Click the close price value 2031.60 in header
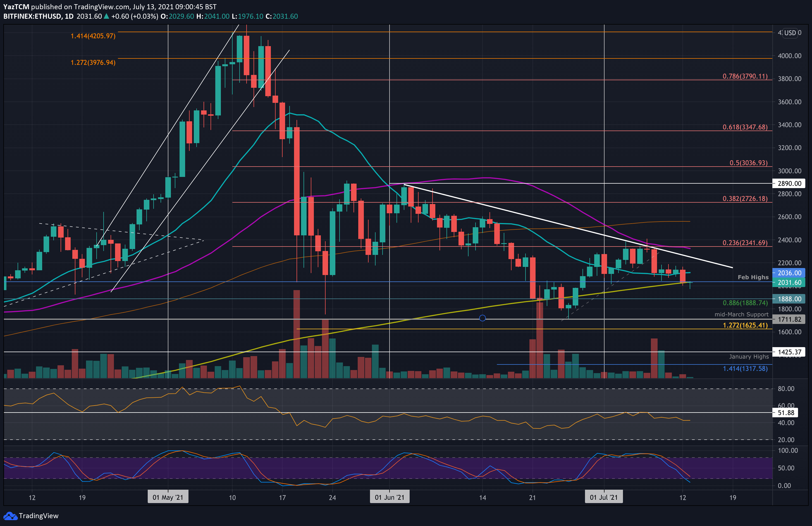The width and height of the screenshot is (812, 526). click(x=285, y=16)
